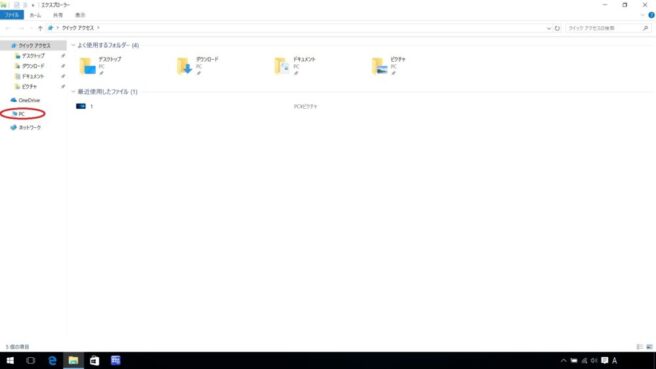
Task: Select デスクトップ in the navigation pane
Action: click(x=33, y=56)
